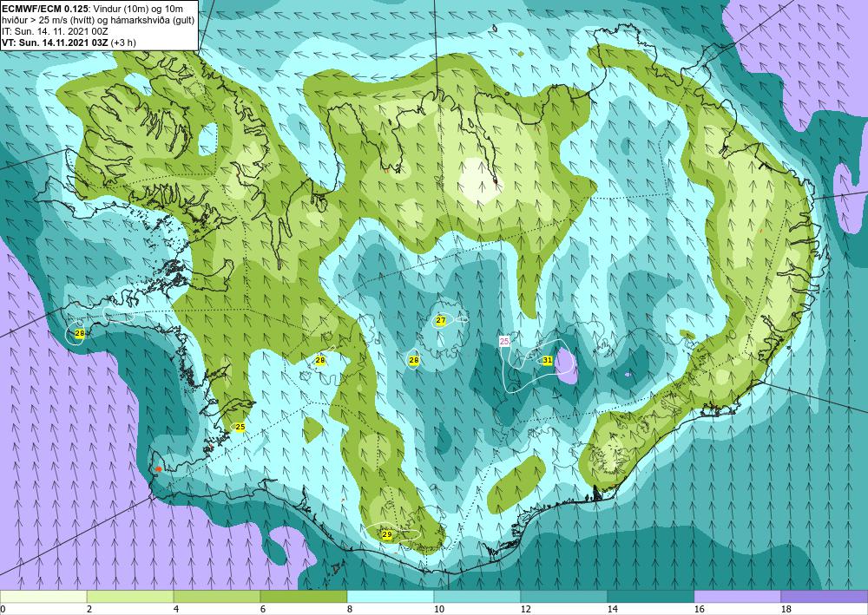Screen dimensions: 868x615
Task: Pick the above-18 m/s purple legend swatch
Action: click(825, 597)
